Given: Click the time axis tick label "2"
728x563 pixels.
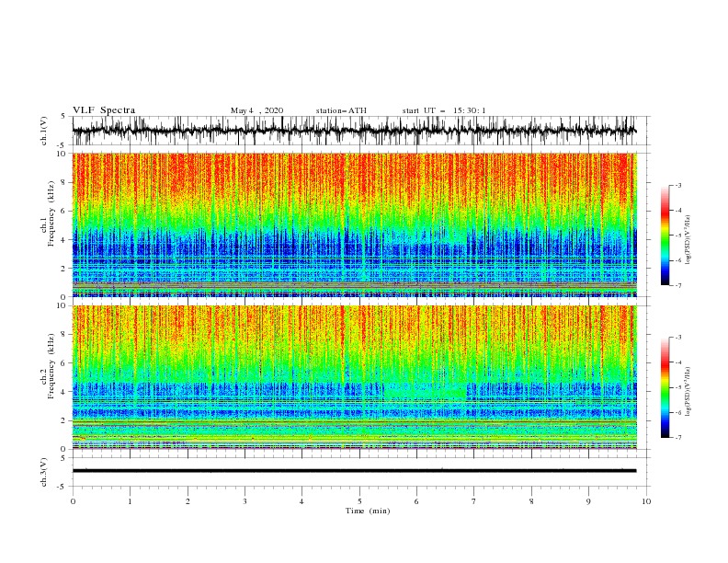Looking at the screenshot, I should (188, 501).
